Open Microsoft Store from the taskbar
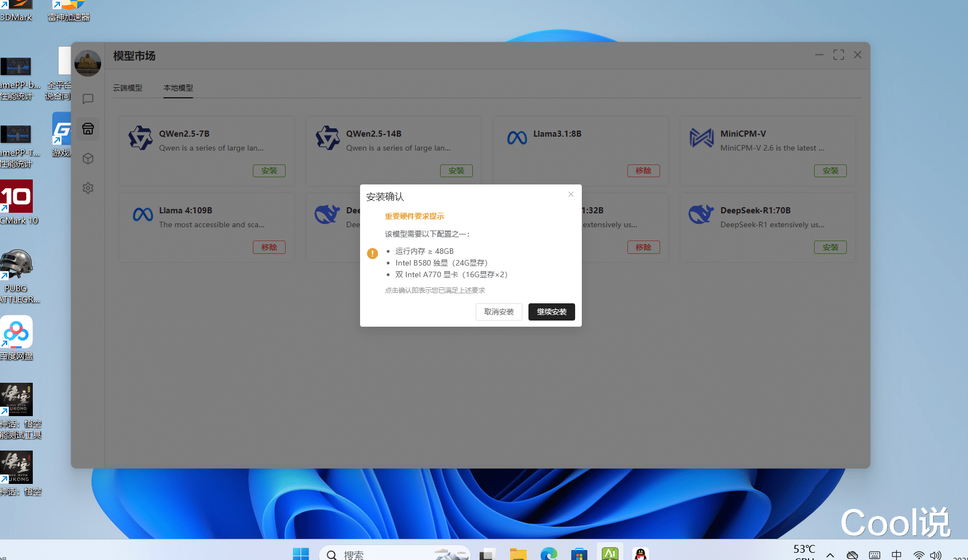Viewport: 968px width, 560px height. coord(579,554)
